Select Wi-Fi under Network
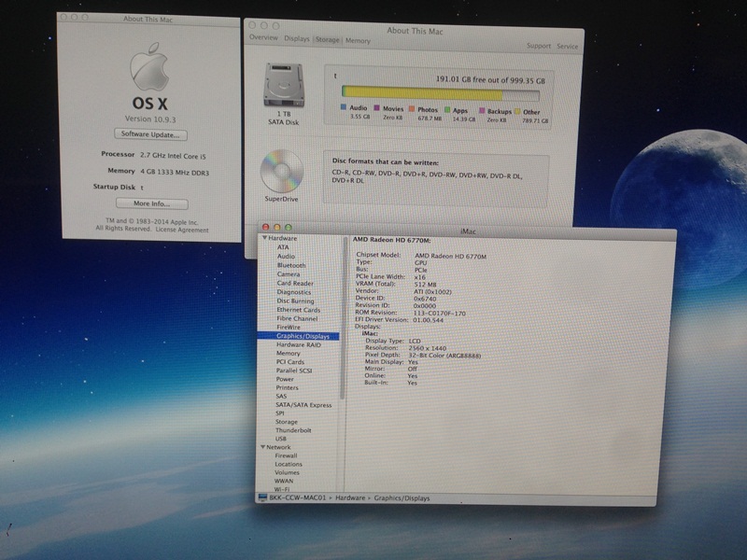This screenshot has width=747, height=560. tap(282, 489)
